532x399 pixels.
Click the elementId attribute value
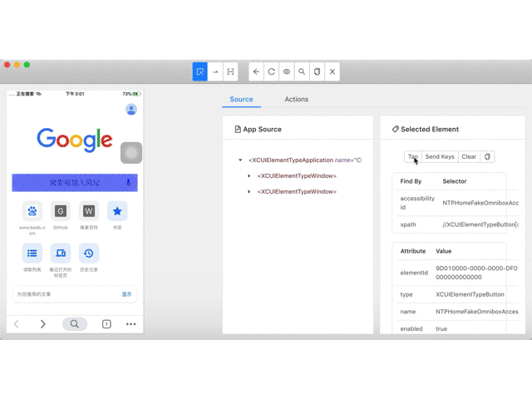pos(476,273)
